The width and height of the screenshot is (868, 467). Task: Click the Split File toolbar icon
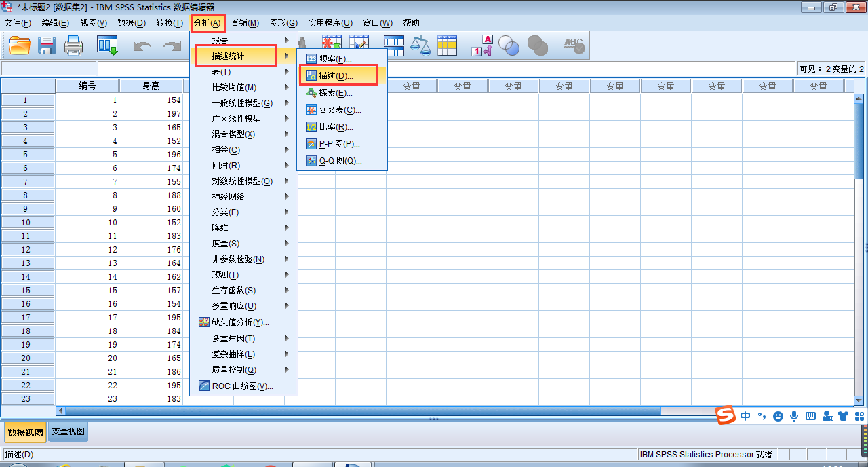coord(394,45)
